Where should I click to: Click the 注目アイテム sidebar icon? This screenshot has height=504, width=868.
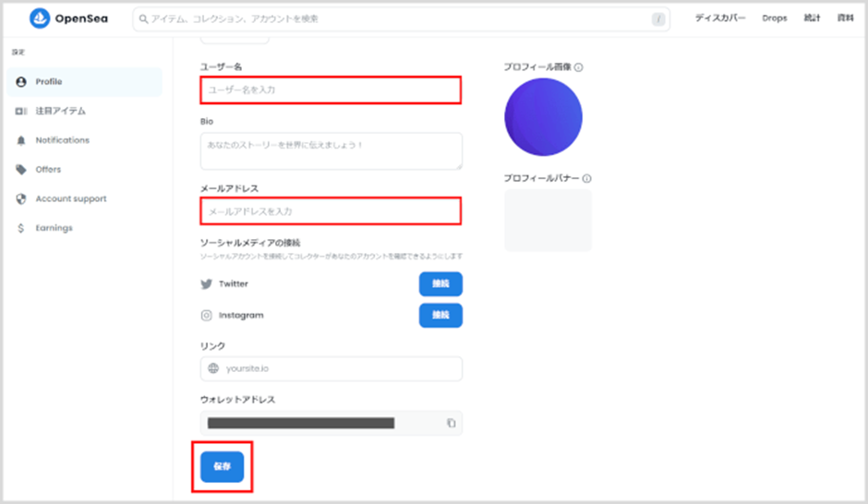tap(21, 112)
